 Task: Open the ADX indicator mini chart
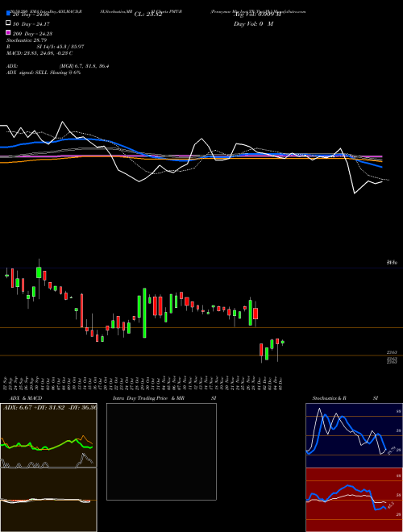pyautogui.click(x=48, y=435)
